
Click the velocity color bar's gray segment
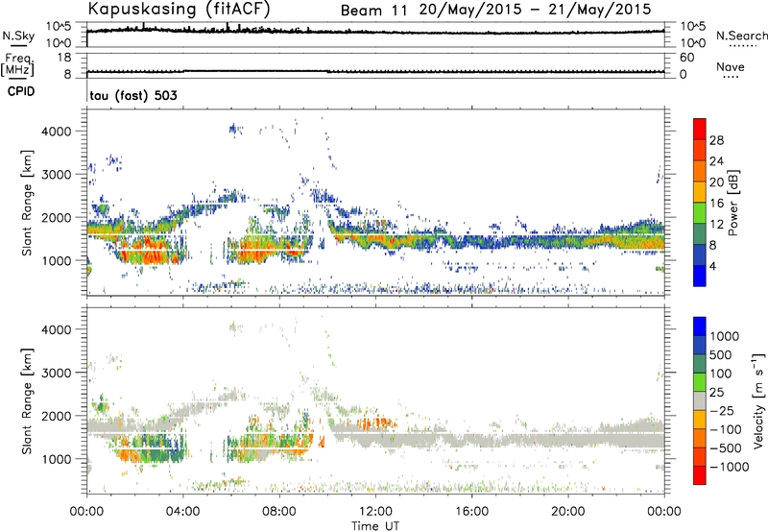tap(700, 401)
